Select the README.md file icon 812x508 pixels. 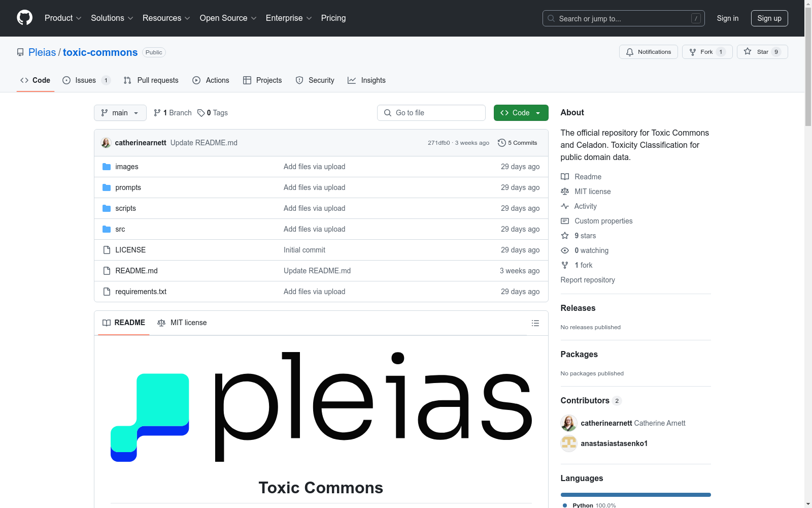pyautogui.click(x=107, y=271)
